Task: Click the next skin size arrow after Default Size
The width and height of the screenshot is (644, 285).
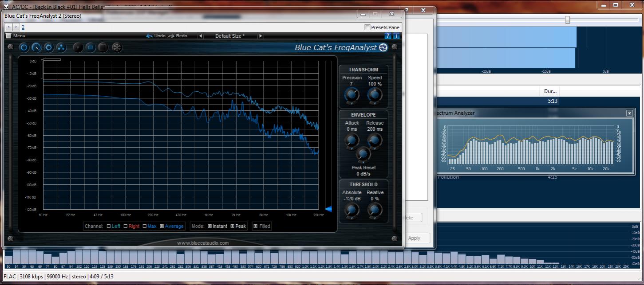Action: coord(261,36)
